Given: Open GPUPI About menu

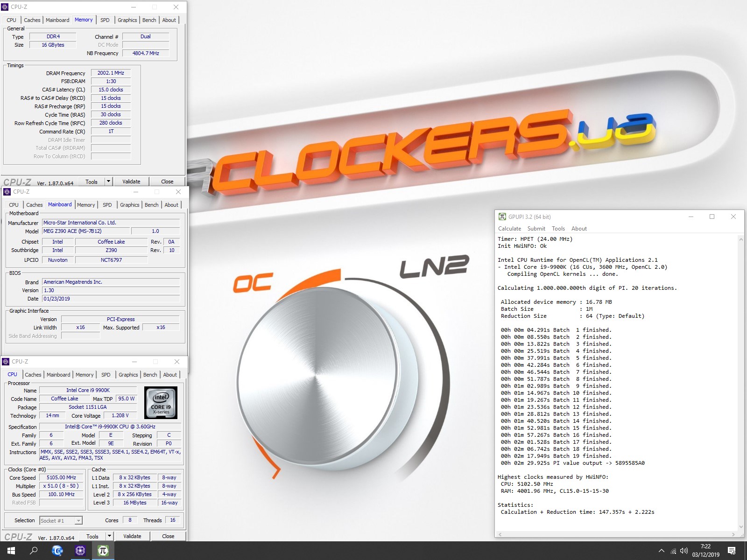Looking at the screenshot, I should click(x=579, y=229).
